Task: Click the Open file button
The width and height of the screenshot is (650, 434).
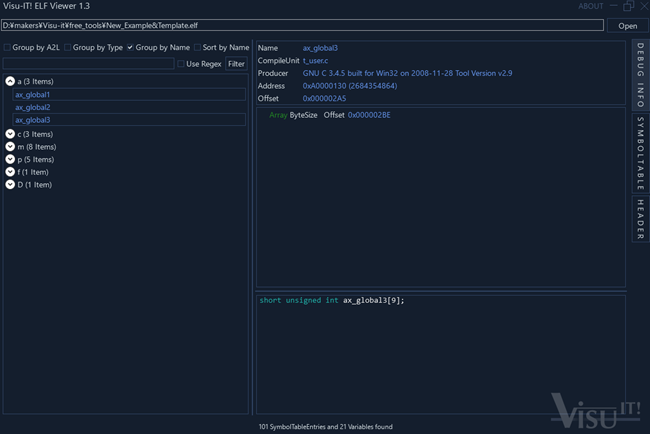Action: click(x=627, y=26)
